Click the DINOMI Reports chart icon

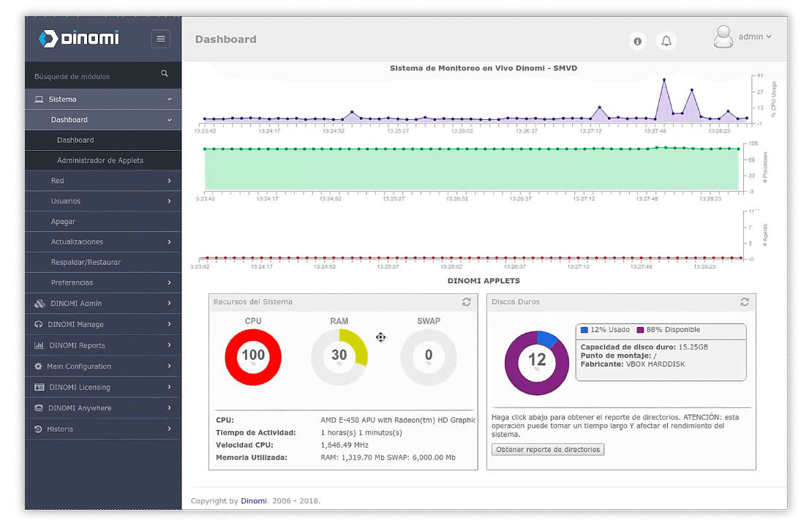click(x=39, y=345)
